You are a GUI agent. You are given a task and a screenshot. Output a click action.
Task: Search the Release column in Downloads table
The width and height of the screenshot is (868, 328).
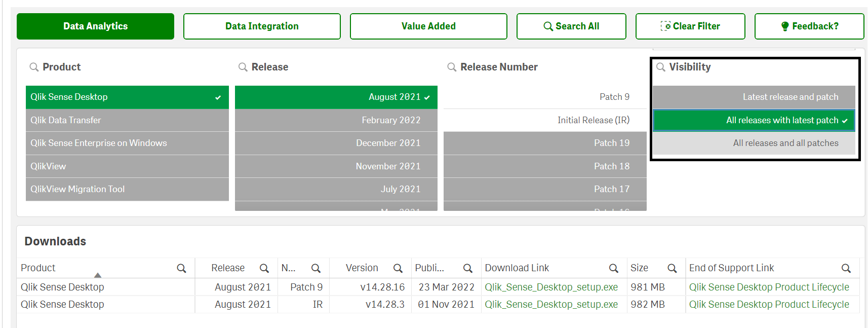tap(264, 268)
